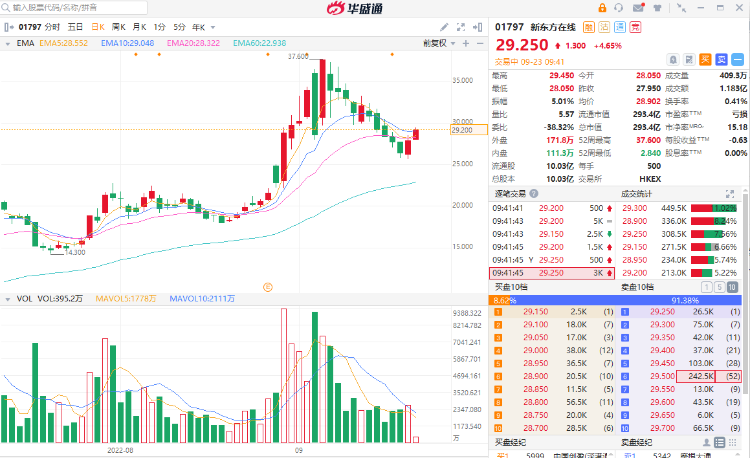
Task: Set a price alert bell icon
Action: (x=673, y=60)
